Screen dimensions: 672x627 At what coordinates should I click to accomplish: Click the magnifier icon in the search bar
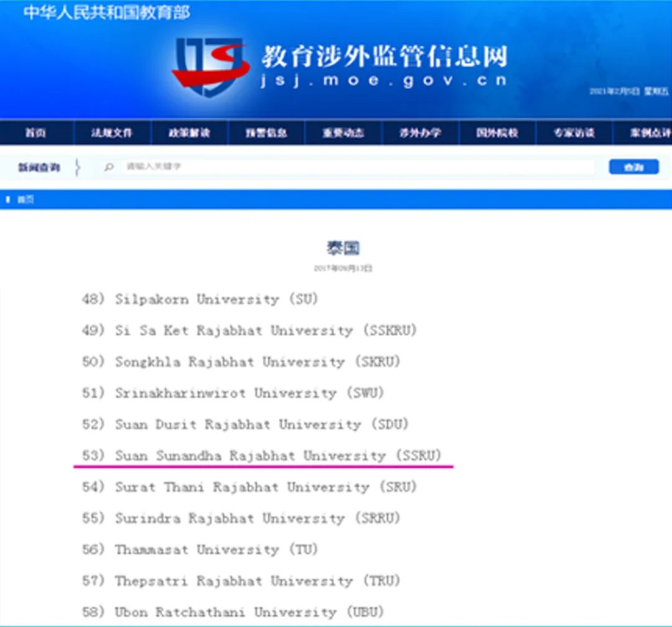[109, 167]
